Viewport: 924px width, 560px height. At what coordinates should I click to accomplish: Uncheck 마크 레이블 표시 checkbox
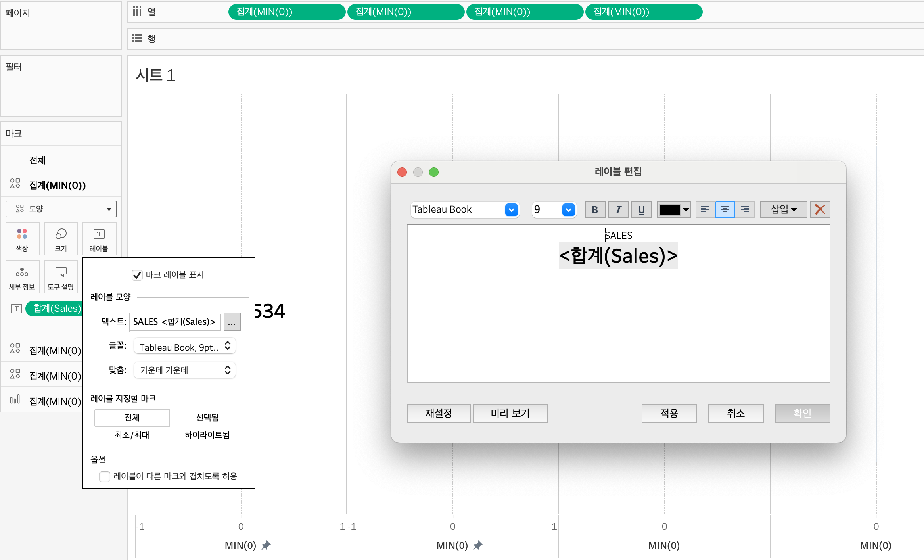pyautogui.click(x=137, y=275)
